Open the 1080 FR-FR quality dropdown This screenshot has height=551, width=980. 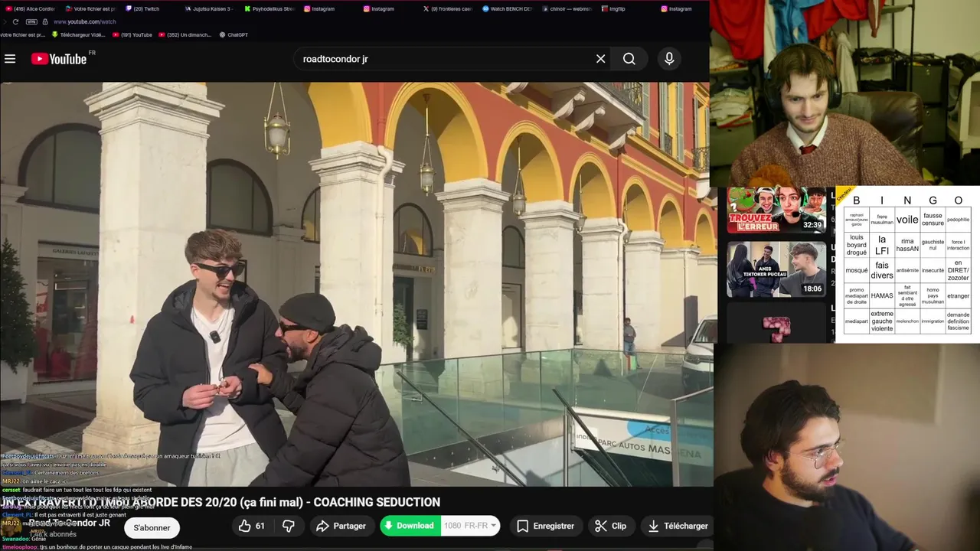[470, 526]
